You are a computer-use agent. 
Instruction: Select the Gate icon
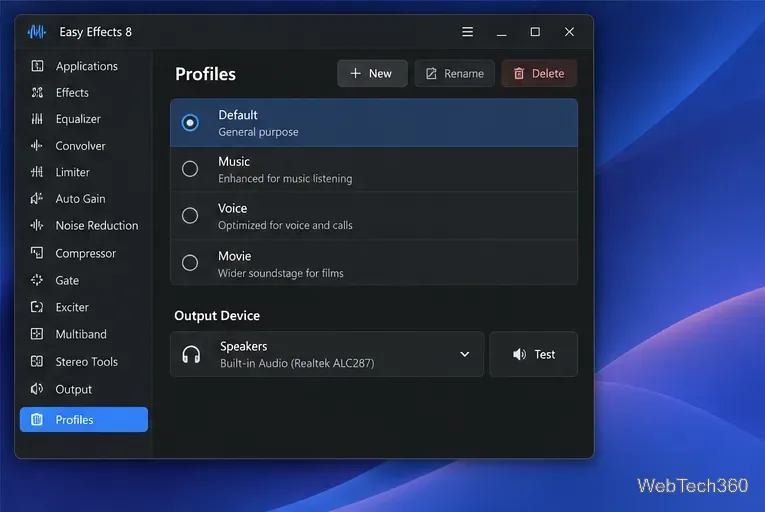point(37,280)
